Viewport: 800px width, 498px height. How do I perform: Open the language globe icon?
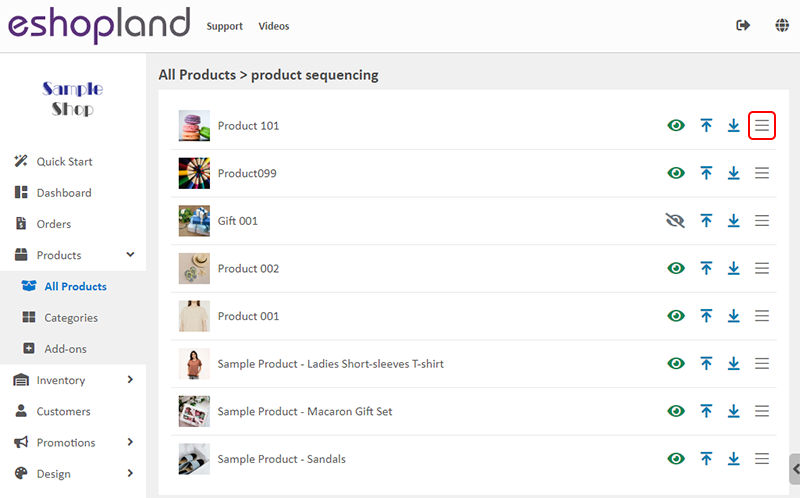click(x=782, y=25)
